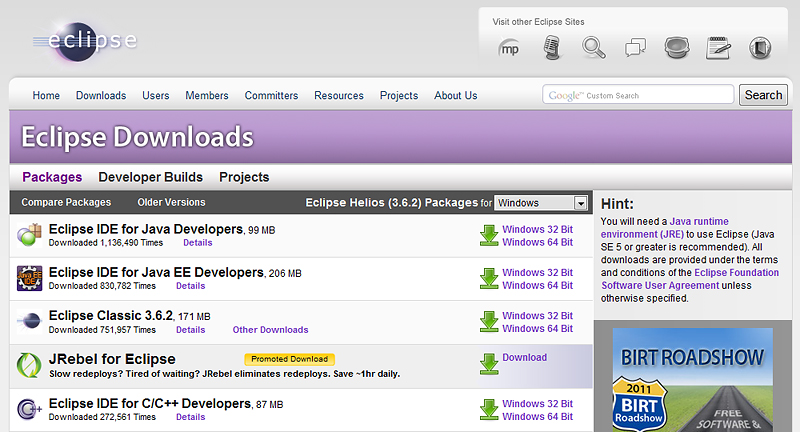Open the Marketplace 'mp' site icon
The image size is (800, 432).
[x=509, y=49]
